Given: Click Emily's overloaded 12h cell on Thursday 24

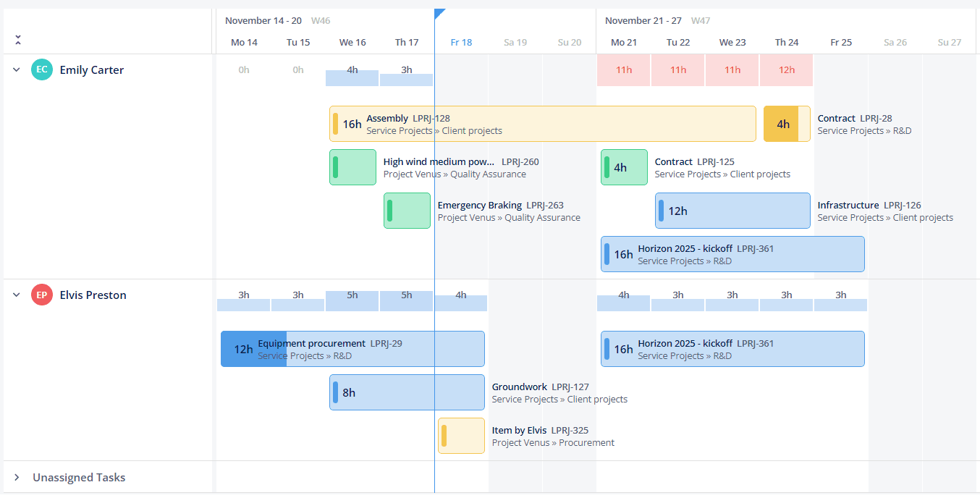Looking at the screenshot, I should pos(787,70).
